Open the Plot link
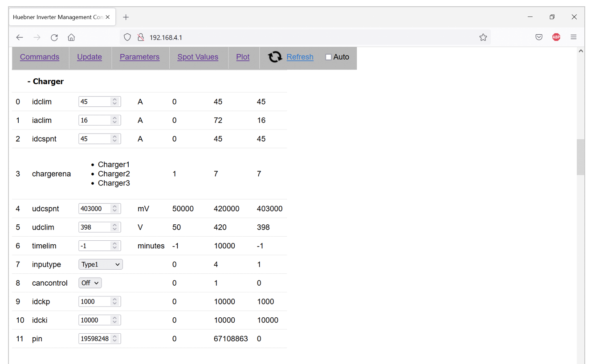Screen dimensions: 595x364 243,57
